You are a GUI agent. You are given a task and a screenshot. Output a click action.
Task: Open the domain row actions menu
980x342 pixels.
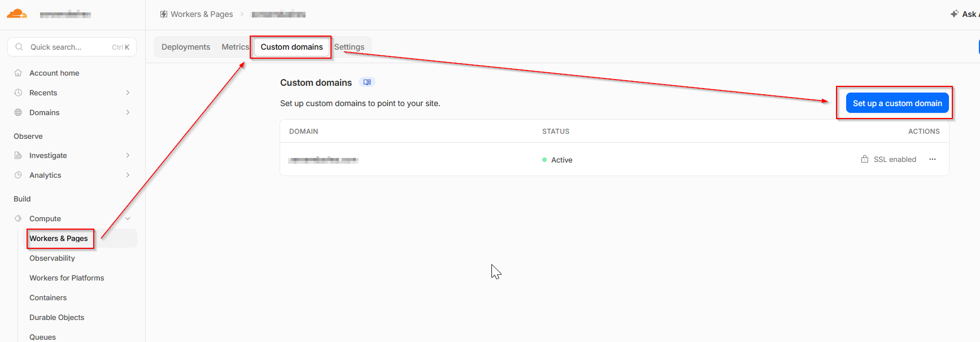[x=933, y=159]
